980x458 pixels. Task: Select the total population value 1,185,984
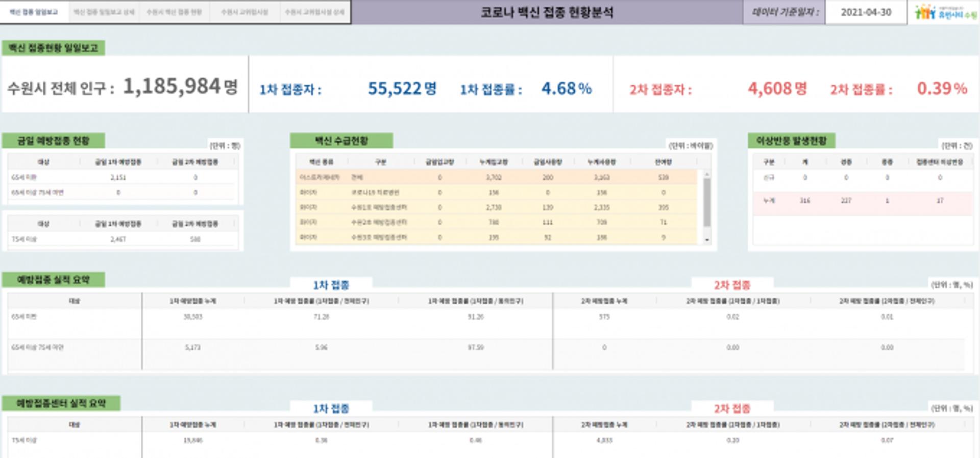(x=171, y=86)
